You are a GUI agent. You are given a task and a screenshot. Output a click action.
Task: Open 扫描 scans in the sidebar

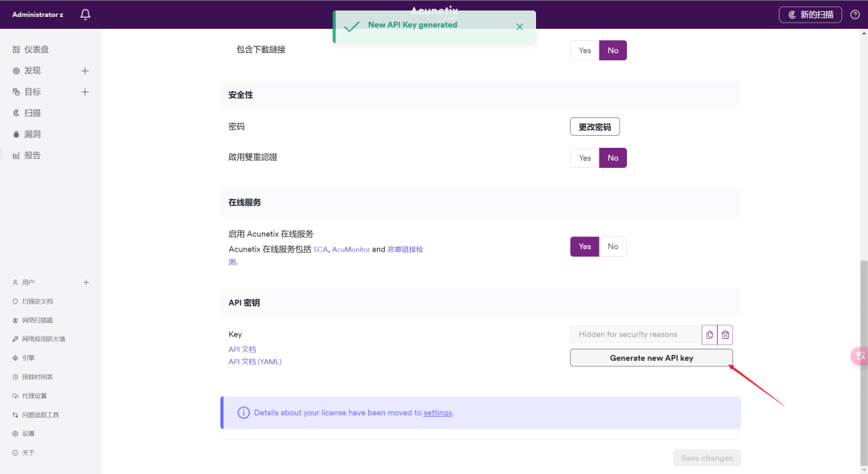click(31, 113)
